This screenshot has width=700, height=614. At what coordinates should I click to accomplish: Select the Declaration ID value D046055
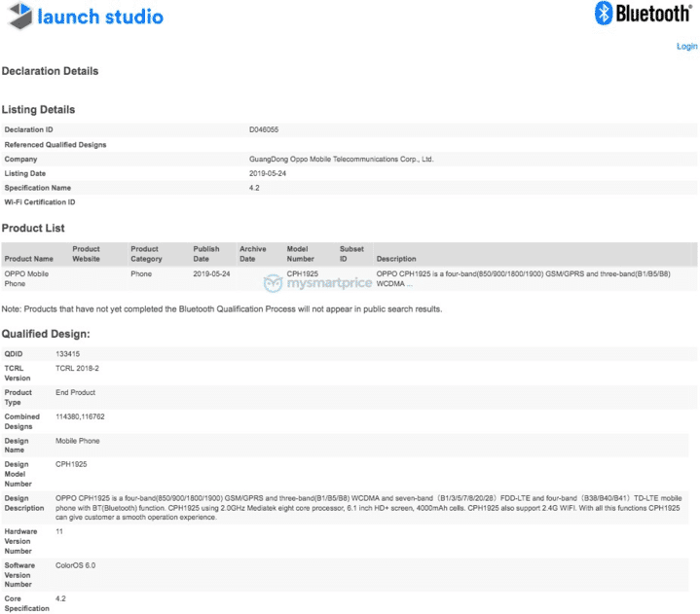coord(264,129)
